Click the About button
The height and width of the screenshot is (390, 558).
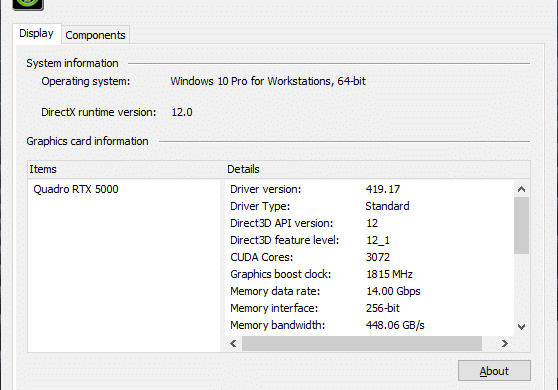[494, 371]
